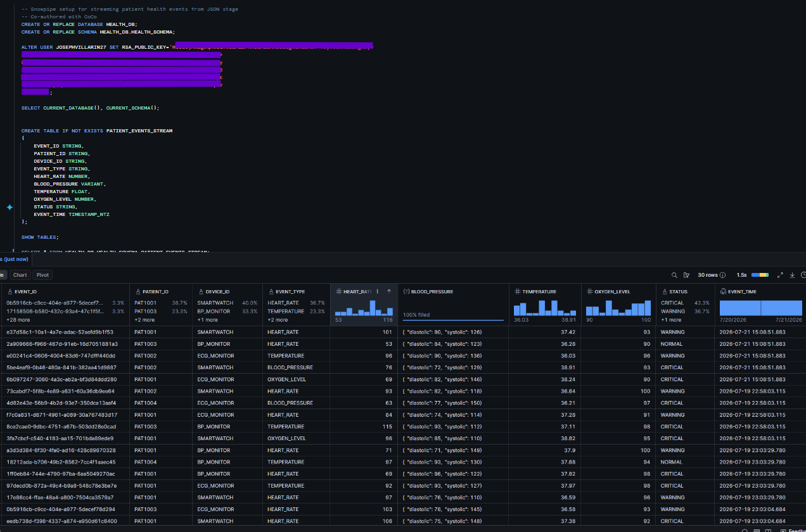806x532 pixels.
Task: Click the HEART_RATE distribution histogram
Action: tap(364, 308)
